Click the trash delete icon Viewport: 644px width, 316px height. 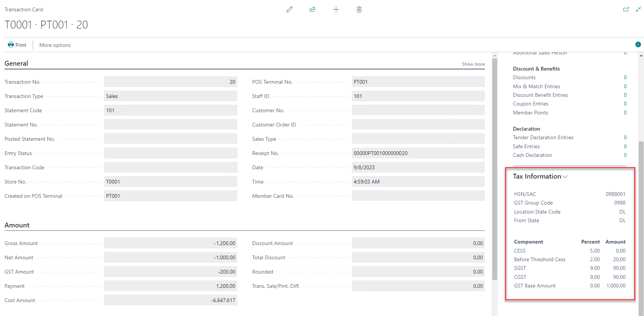(x=359, y=9)
